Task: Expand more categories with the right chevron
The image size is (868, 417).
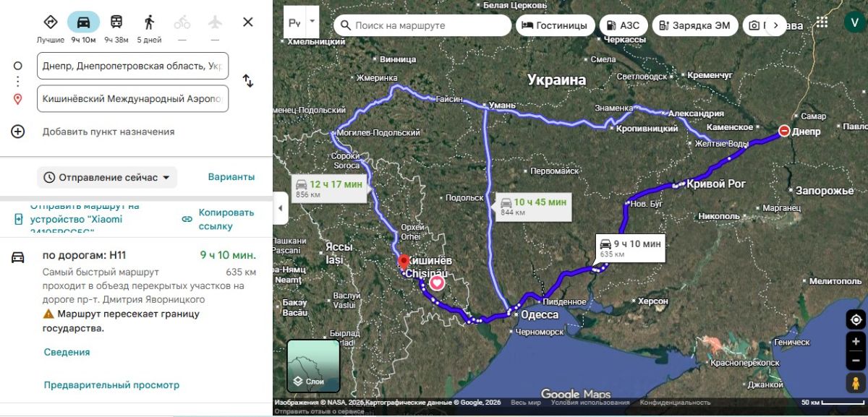Action: [777, 24]
